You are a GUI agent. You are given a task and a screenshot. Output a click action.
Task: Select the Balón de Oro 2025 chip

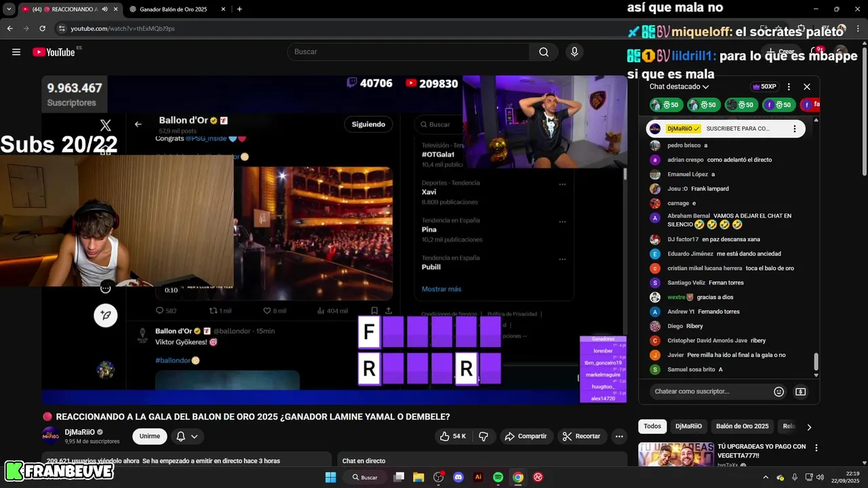743,426
